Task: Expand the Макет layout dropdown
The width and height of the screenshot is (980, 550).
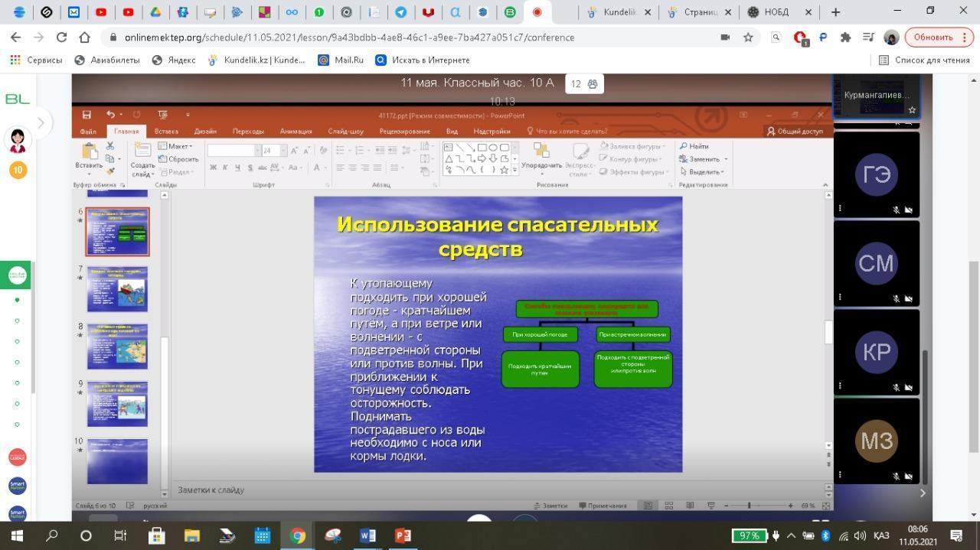Action: 176,146
